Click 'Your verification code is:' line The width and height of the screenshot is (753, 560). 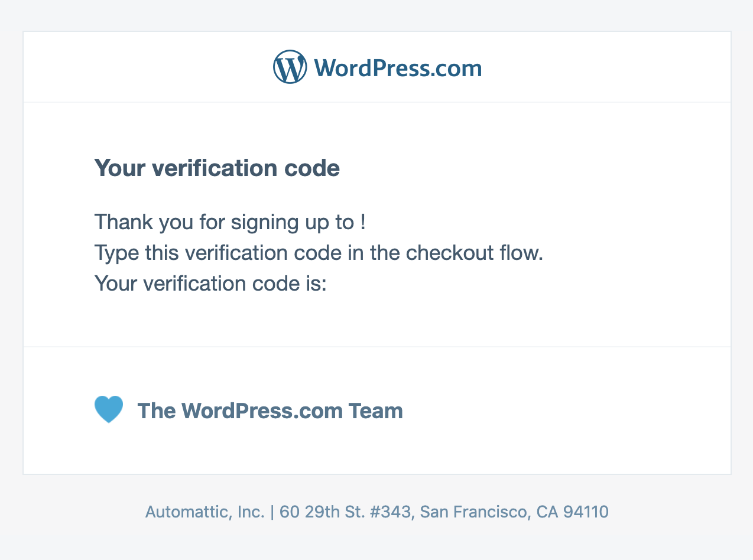tap(210, 284)
